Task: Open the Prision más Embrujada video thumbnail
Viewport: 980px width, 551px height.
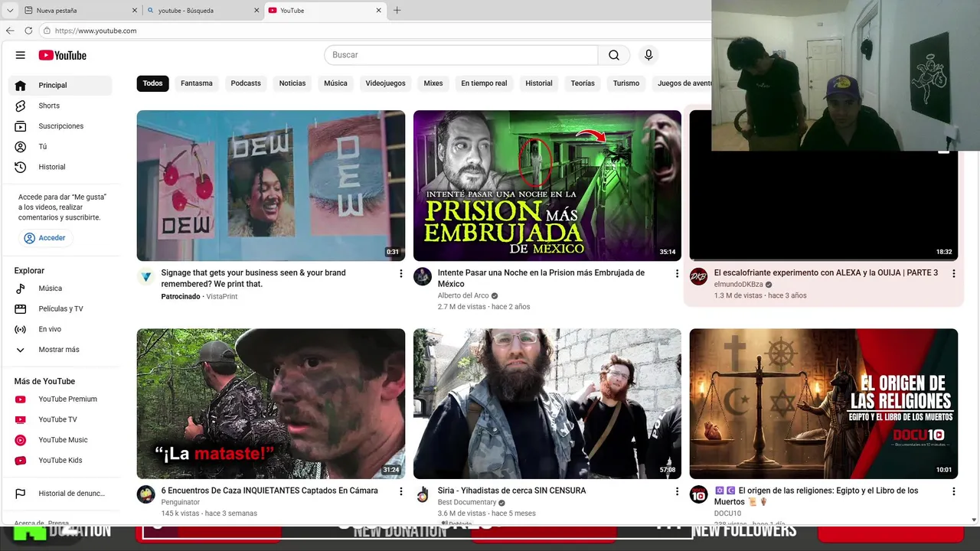Action: [547, 185]
